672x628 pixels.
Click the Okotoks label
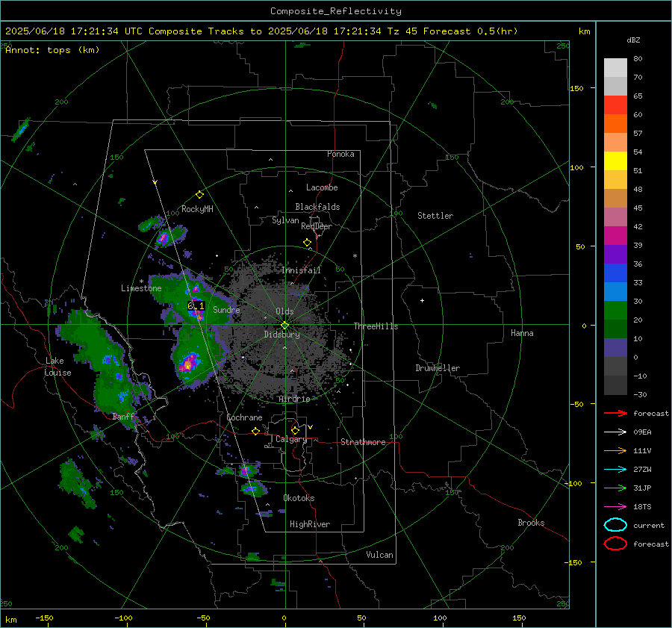click(299, 498)
